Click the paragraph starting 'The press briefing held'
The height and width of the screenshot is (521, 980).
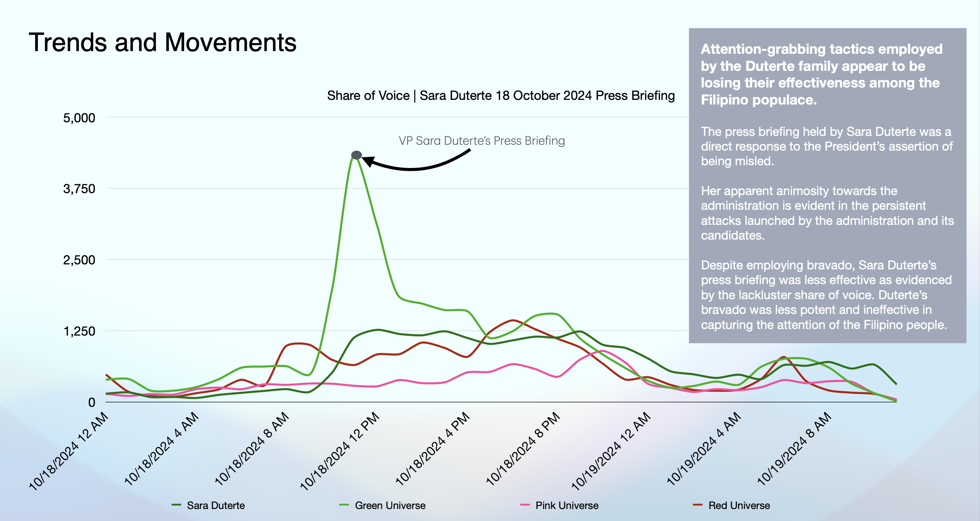point(827,146)
